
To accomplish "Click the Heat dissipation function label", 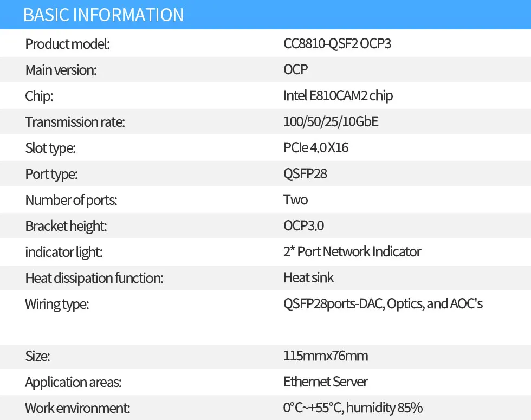I will pyautogui.click(x=94, y=279).
